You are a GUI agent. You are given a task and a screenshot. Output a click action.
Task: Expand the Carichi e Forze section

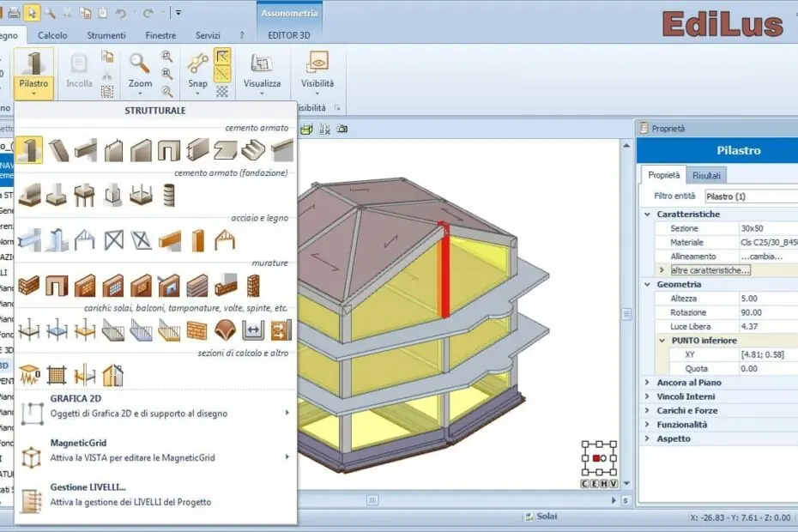pos(647,410)
